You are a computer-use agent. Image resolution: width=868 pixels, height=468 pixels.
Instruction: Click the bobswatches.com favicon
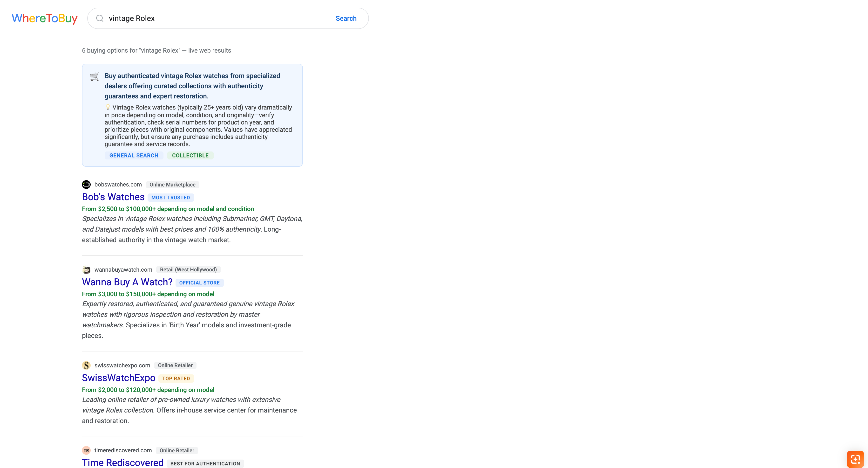click(x=86, y=185)
